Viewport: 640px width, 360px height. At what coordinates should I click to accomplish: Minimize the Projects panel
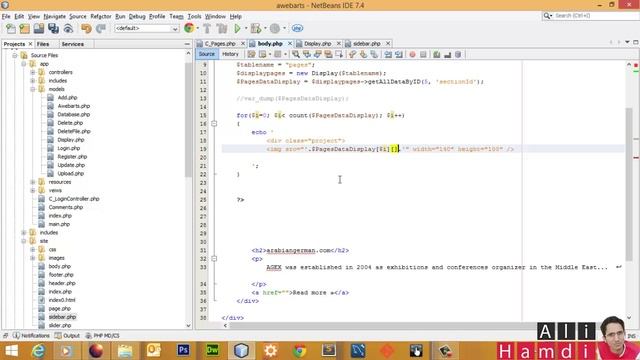pyautogui.click(x=187, y=44)
